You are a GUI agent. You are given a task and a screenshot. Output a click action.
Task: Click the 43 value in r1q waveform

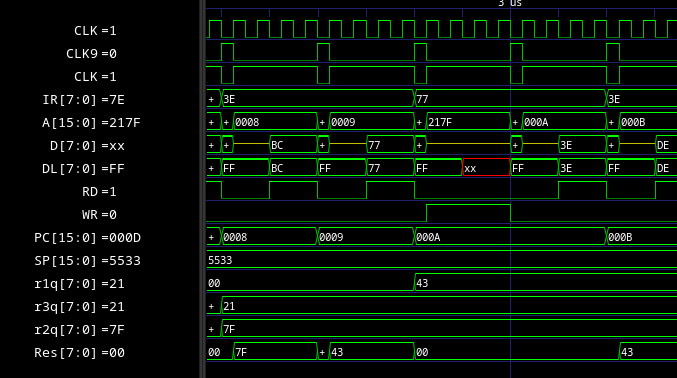(422, 283)
